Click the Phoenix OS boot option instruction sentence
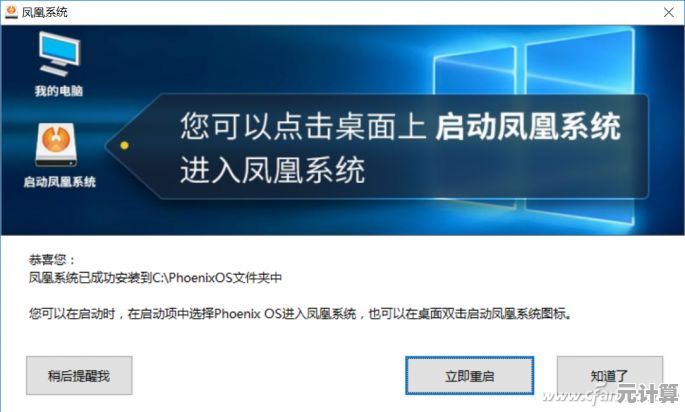This screenshot has height=412, width=685. 301,314
